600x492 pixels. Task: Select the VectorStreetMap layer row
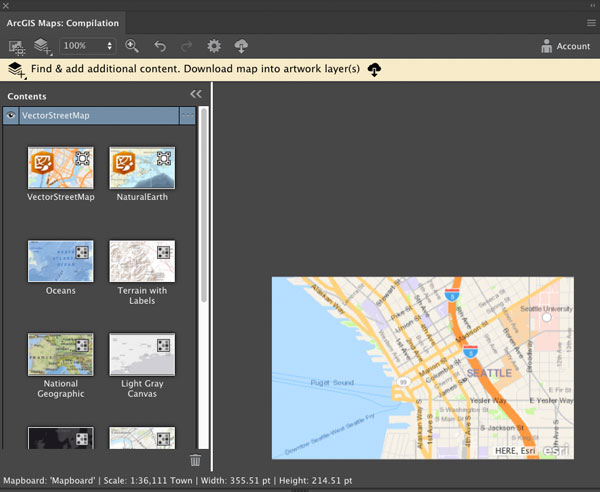pos(99,115)
